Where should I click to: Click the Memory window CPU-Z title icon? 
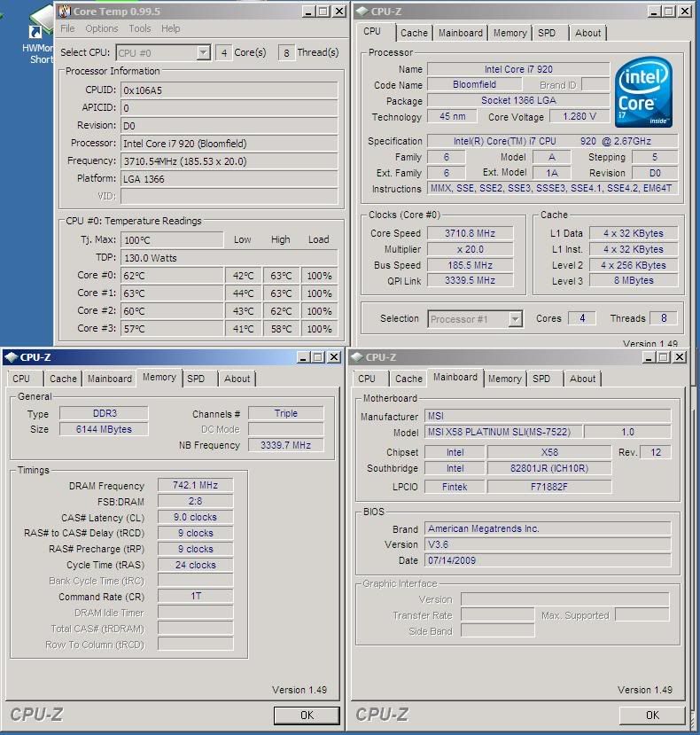coord(12,357)
